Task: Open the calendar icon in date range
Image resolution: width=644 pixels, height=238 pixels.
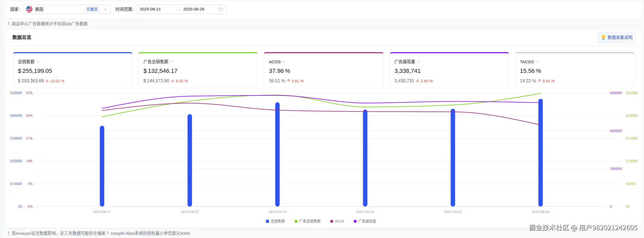Action: 221,9
